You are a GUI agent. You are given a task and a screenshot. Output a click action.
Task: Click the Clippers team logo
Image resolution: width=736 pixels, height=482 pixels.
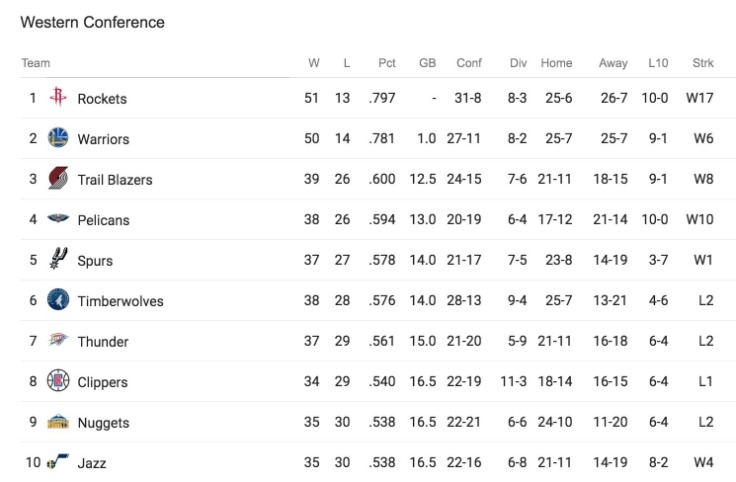click(58, 381)
